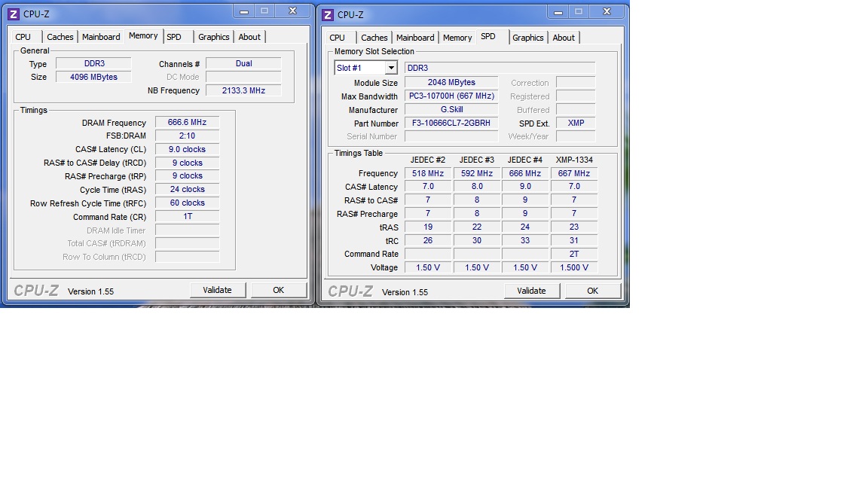Open the Caches tab in left CPU-Z window
Screen dimensions: 868x488
click(x=60, y=37)
